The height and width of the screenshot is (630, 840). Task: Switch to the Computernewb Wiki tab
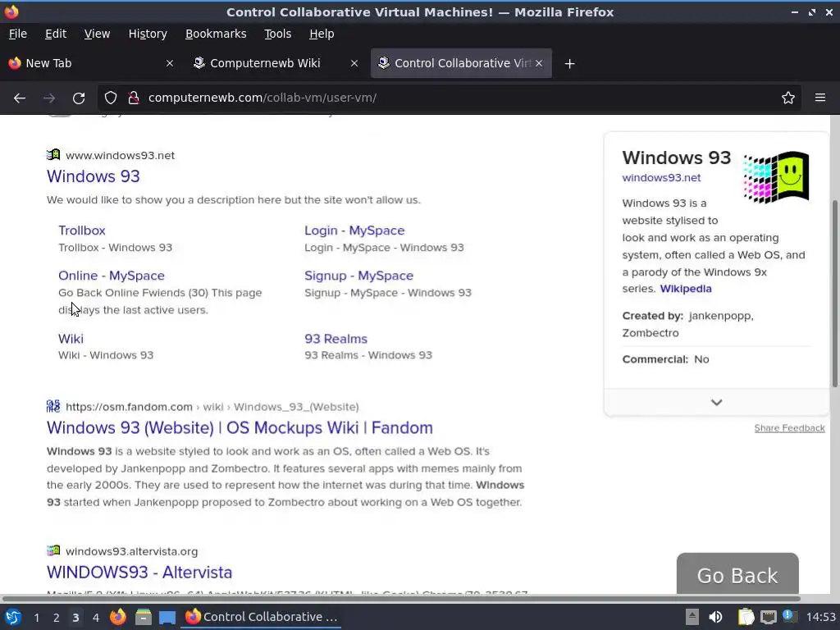point(276,63)
